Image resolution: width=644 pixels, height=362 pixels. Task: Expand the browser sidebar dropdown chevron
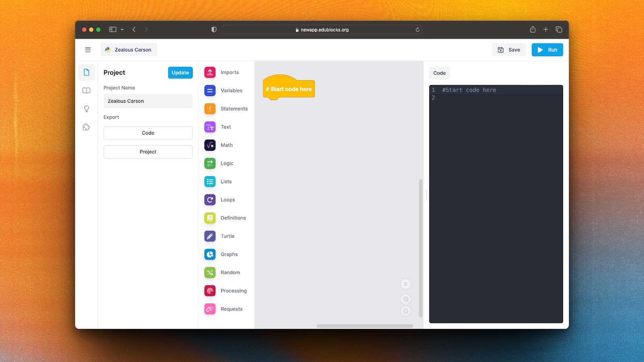coord(122,29)
